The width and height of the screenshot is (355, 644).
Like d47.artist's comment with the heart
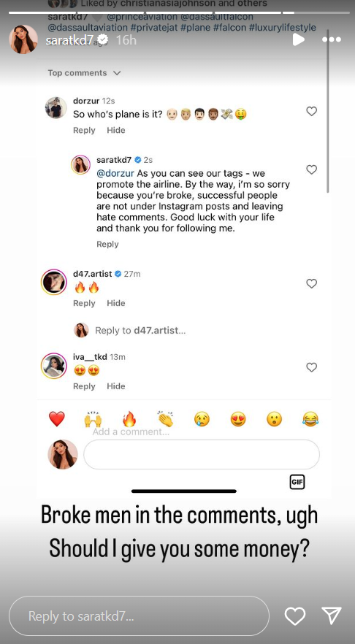[x=312, y=283]
